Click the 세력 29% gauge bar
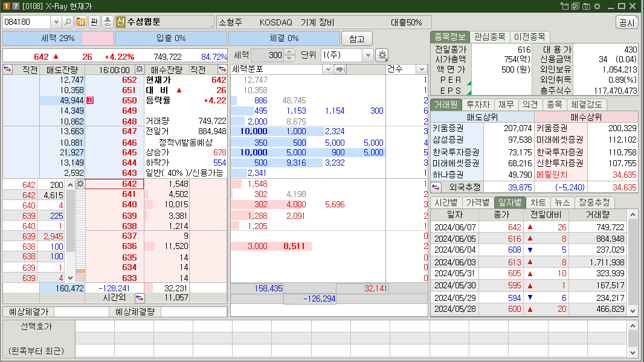 (x=59, y=38)
